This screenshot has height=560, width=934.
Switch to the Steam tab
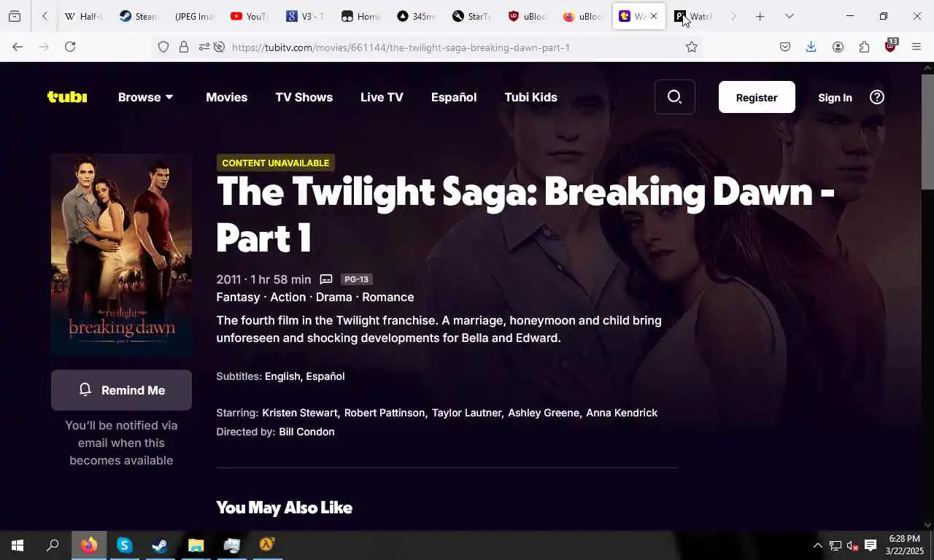pyautogui.click(x=138, y=16)
